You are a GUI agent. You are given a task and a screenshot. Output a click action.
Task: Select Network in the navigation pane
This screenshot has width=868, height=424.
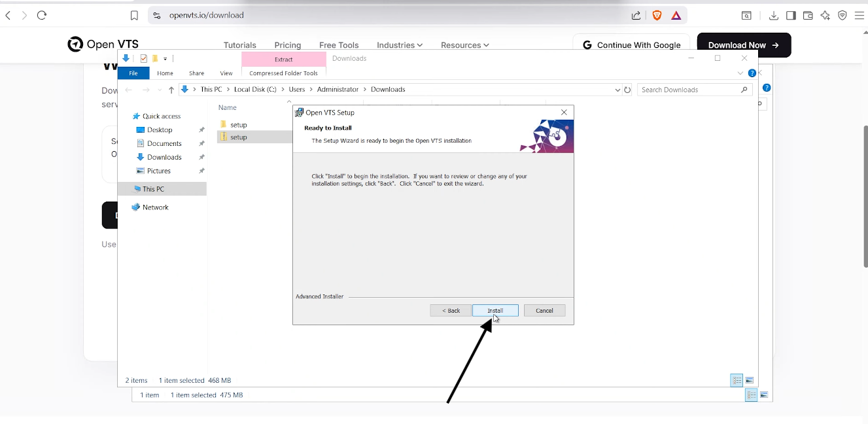pos(156,207)
